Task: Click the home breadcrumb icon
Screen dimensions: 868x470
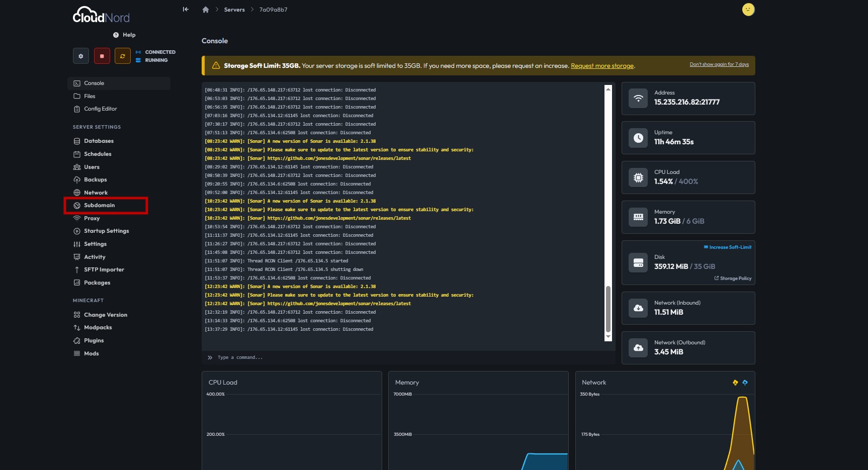Action: (x=205, y=10)
